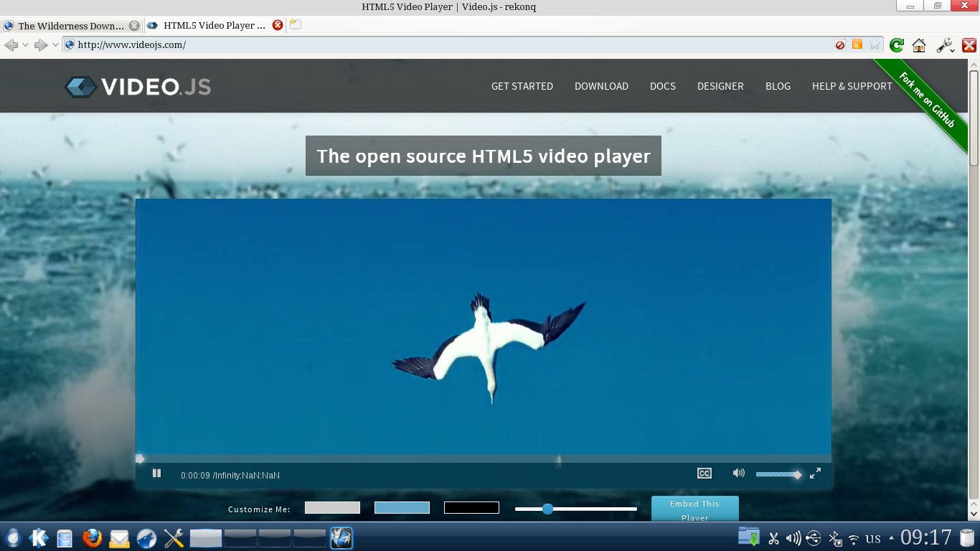Click the ad-block icon in the address bar
The width and height of the screenshot is (980, 551).
840,45
